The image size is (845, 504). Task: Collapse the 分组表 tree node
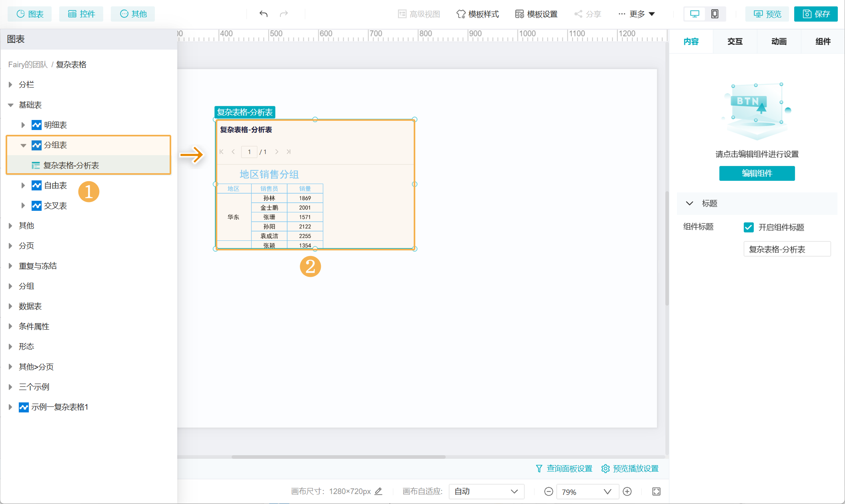point(23,145)
